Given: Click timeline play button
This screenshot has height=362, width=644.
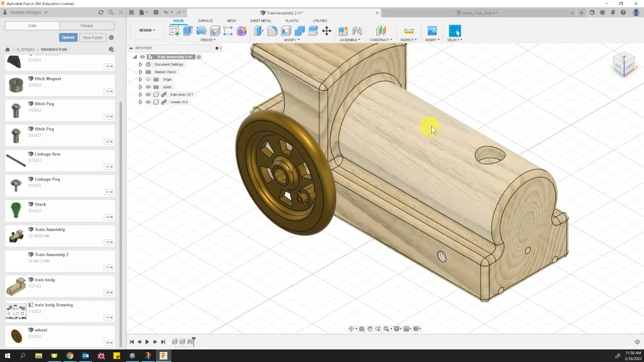Looking at the screenshot, I should [x=147, y=342].
